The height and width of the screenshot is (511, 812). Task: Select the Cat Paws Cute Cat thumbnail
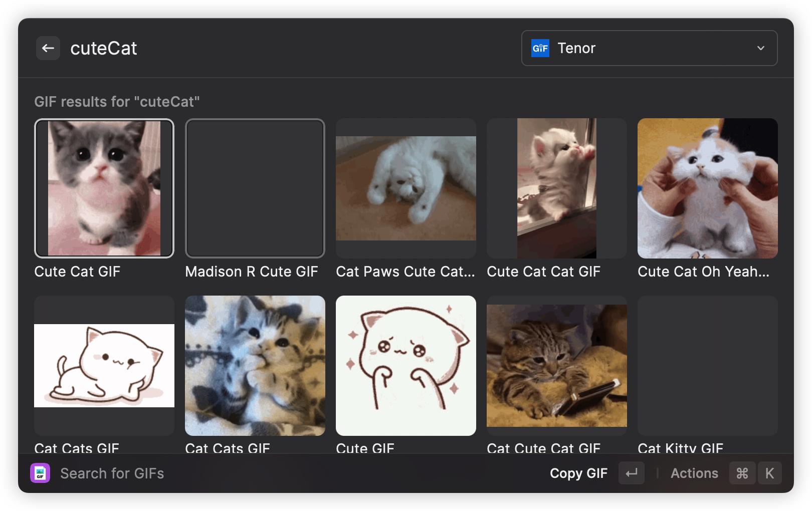click(x=406, y=188)
